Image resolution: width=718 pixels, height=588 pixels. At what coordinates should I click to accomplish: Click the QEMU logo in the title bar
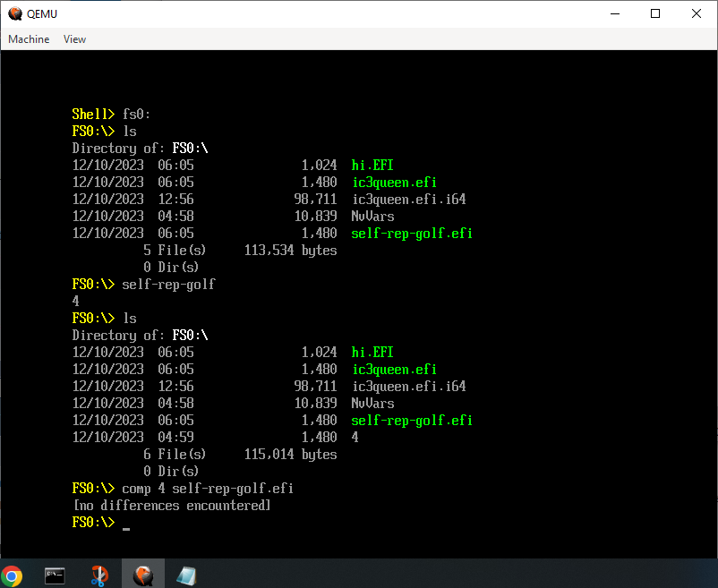(x=15, y=13)
